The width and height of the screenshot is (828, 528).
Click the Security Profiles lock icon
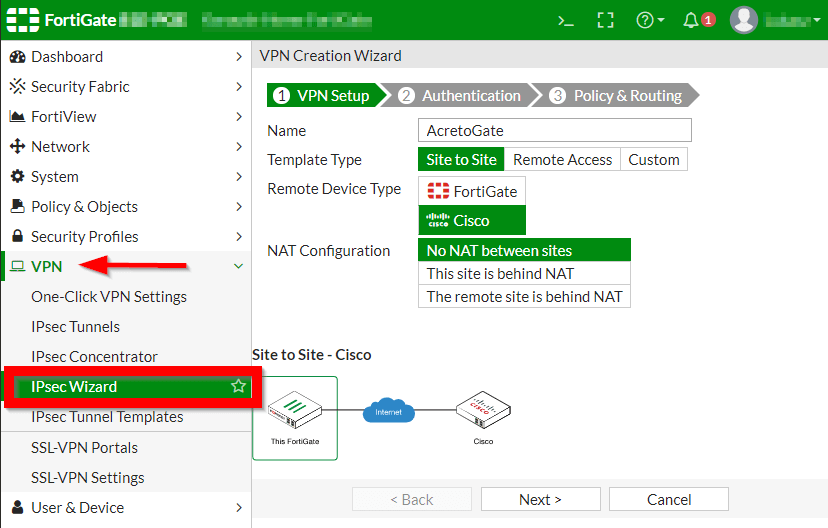(x=17, y=236)
